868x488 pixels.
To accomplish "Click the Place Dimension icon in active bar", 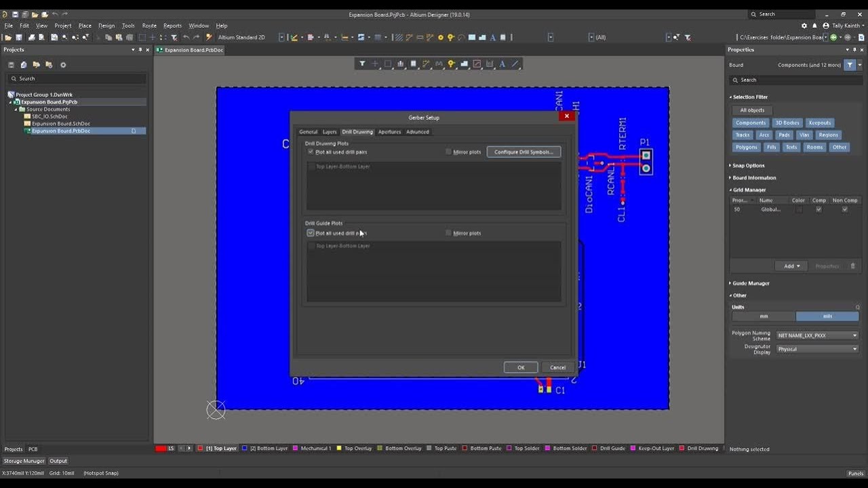I will pos(490,64).
